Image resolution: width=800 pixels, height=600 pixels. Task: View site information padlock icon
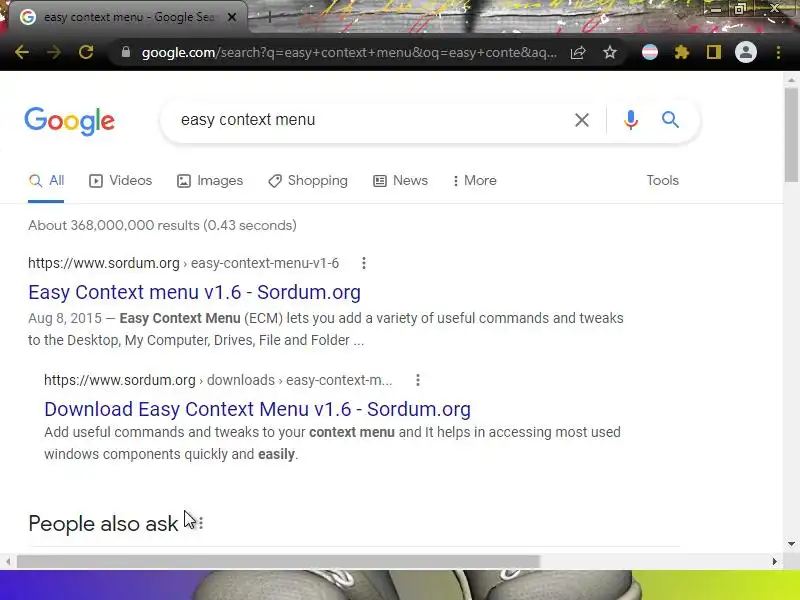pos(126,52)
